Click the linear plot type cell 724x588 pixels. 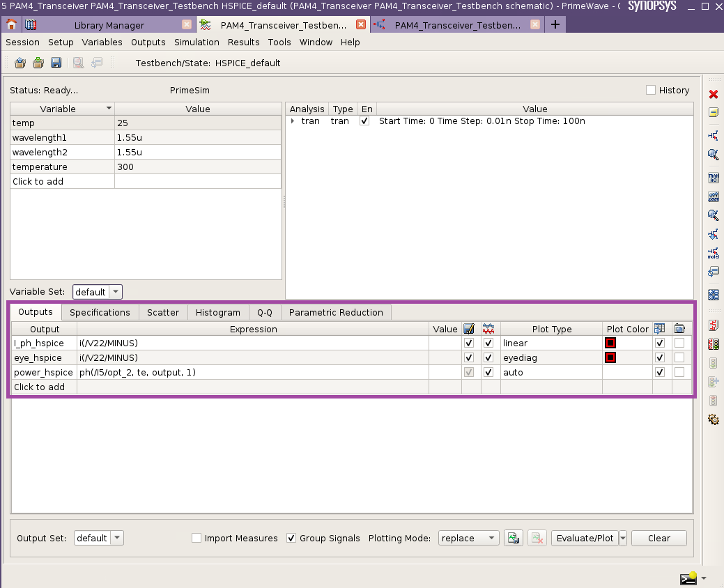551,343
